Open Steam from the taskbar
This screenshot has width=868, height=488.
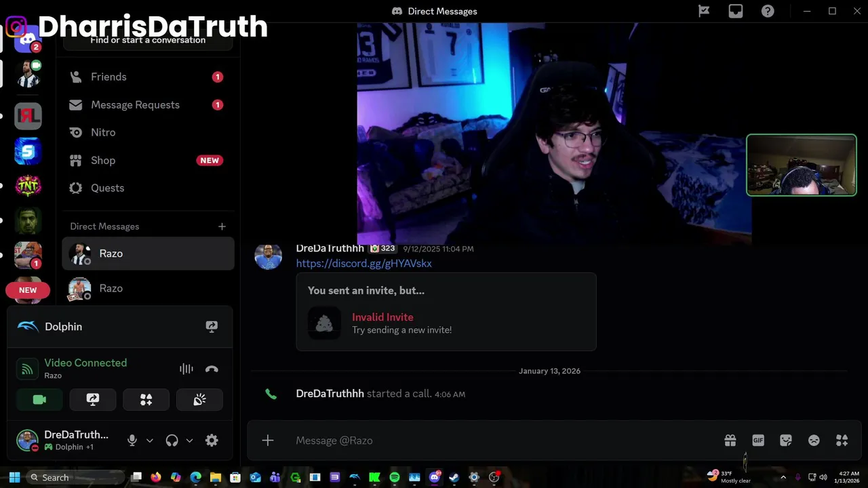pyautogui.click(x=454, y=477)
